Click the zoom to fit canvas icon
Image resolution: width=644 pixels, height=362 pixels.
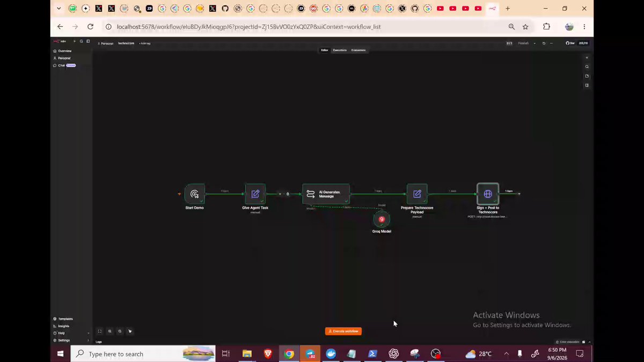[99, 331]
